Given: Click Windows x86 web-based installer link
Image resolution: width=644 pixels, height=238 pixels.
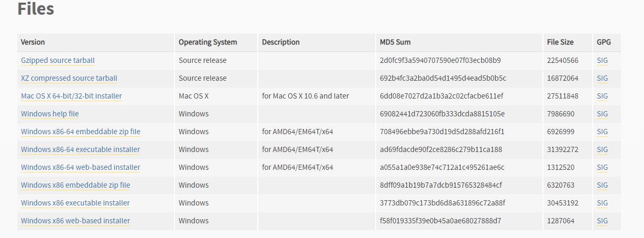Looking at the screenshot, I should click(75, 221).
